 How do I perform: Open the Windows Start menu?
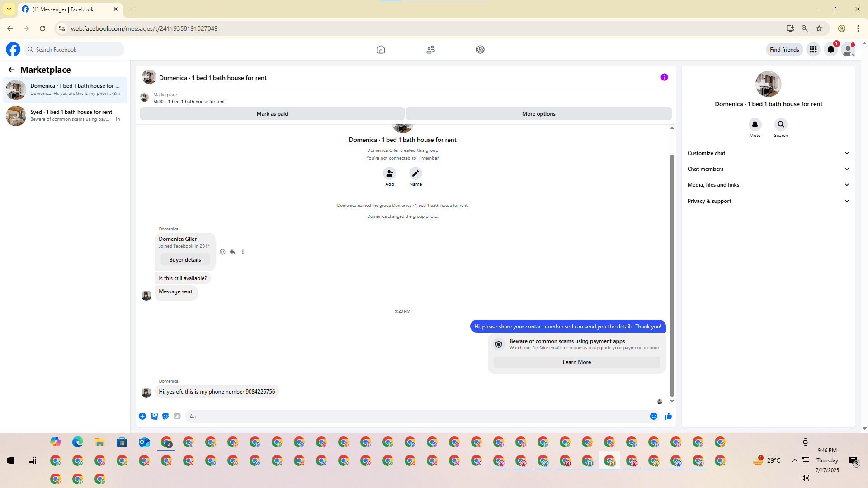click(x=11, y=460)
